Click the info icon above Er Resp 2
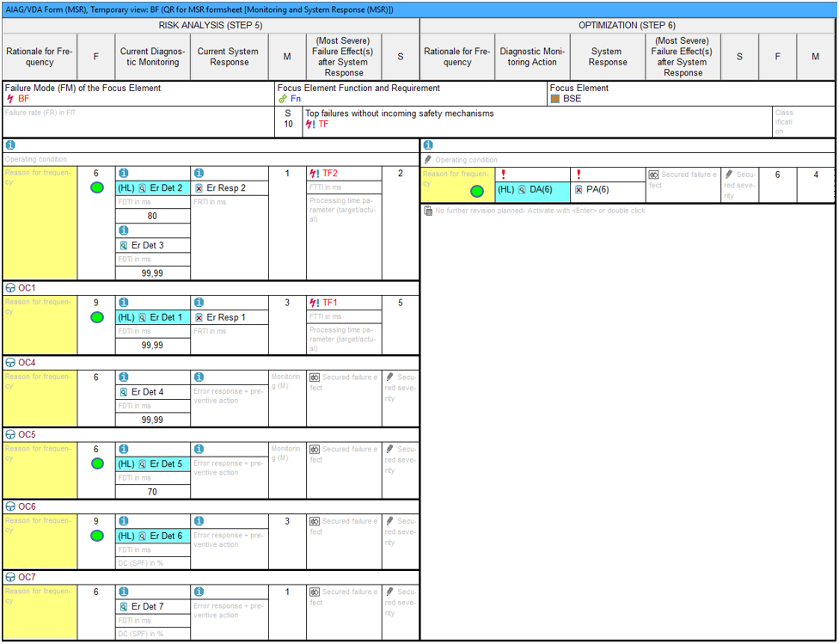The image size is (839, 644). [199, 174]
